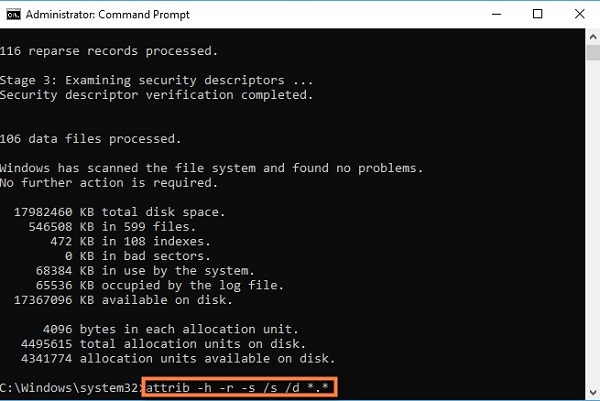This screenshot has height=401, width=600.
Task: Click the Command Prompt icon in title bar
Action: pos(12,13)
